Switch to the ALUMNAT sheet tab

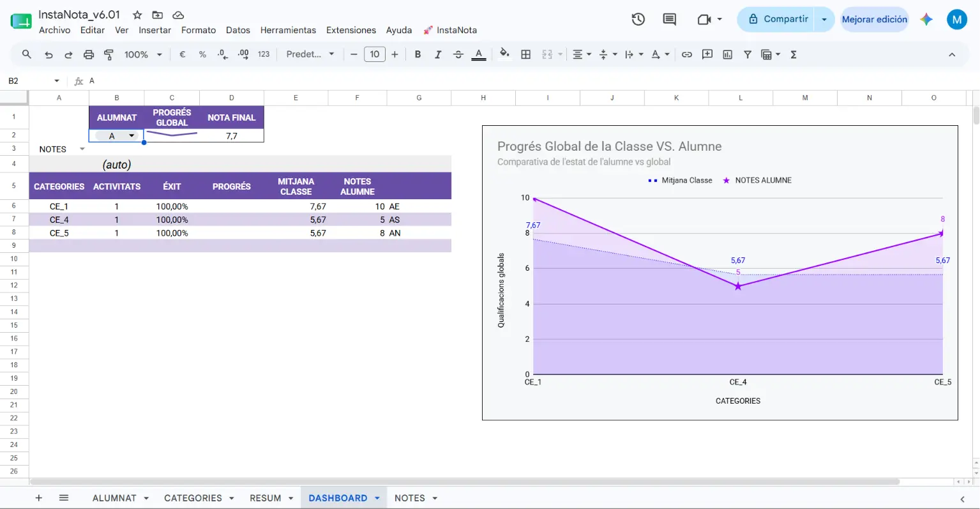[x=114, y=498]
